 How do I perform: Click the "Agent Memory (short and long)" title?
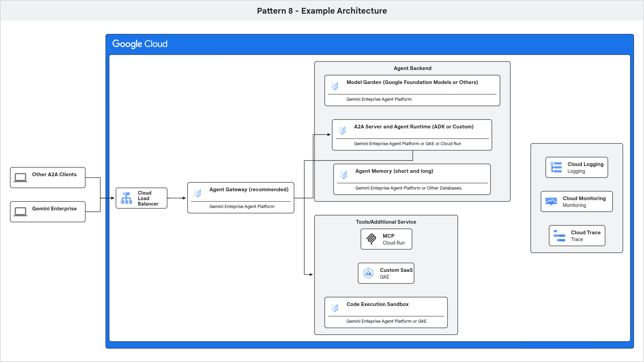click(x=394, y=171)
